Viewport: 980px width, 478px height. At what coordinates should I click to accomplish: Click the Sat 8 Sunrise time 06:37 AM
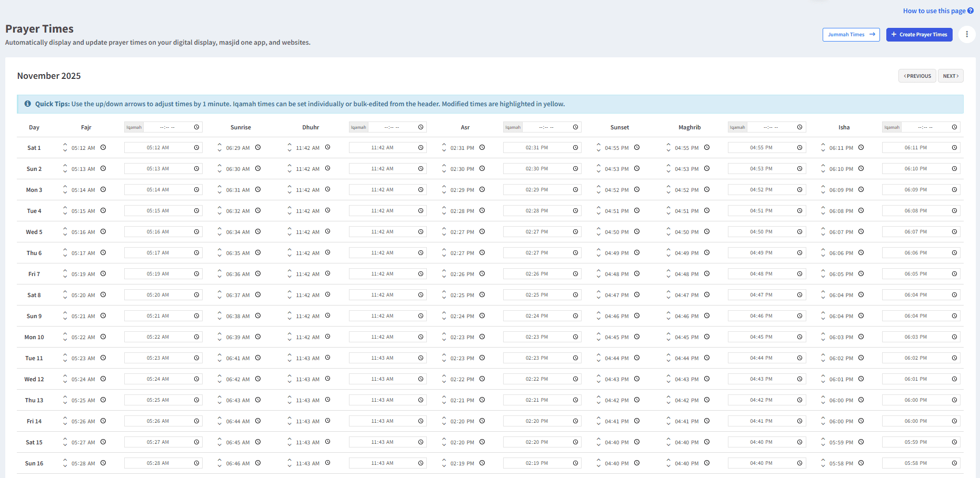[x=238, y=295]
